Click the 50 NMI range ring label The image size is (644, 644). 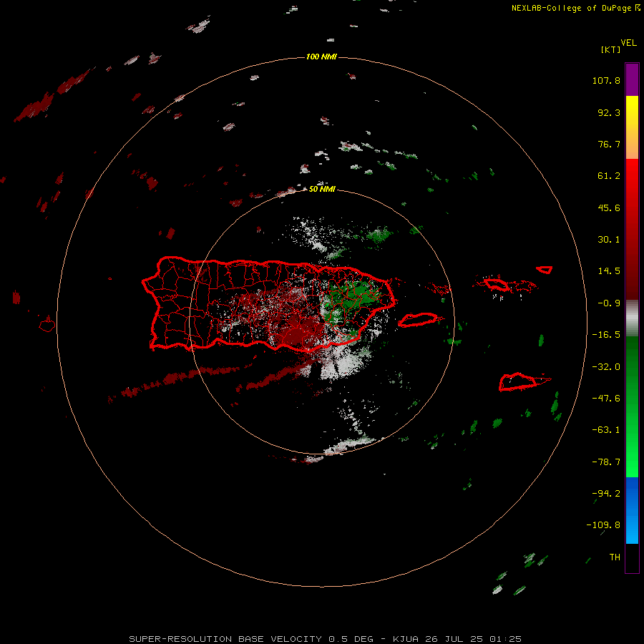[321, 189]
